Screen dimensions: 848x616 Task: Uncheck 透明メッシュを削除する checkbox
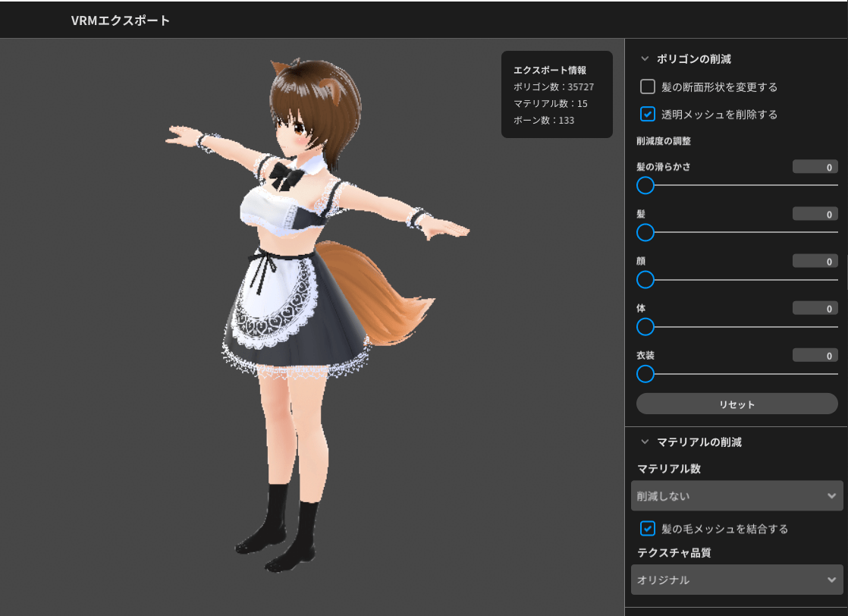coord(648,115)
